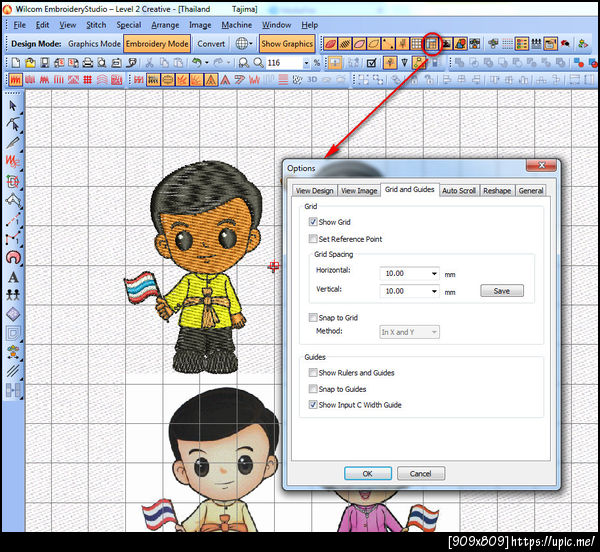
Task: Switch to the Auto Scroll tab
Action: click(459, 191)
